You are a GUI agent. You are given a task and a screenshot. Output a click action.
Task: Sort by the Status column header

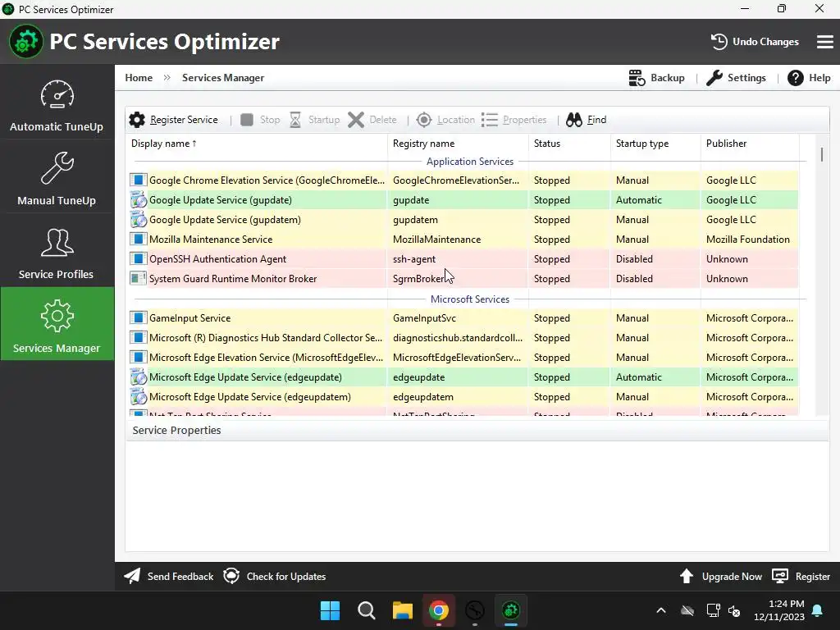569,144
